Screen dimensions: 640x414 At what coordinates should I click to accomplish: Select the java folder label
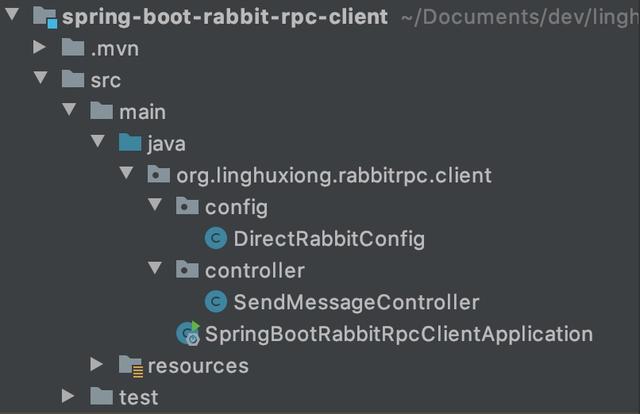(167, 145)
